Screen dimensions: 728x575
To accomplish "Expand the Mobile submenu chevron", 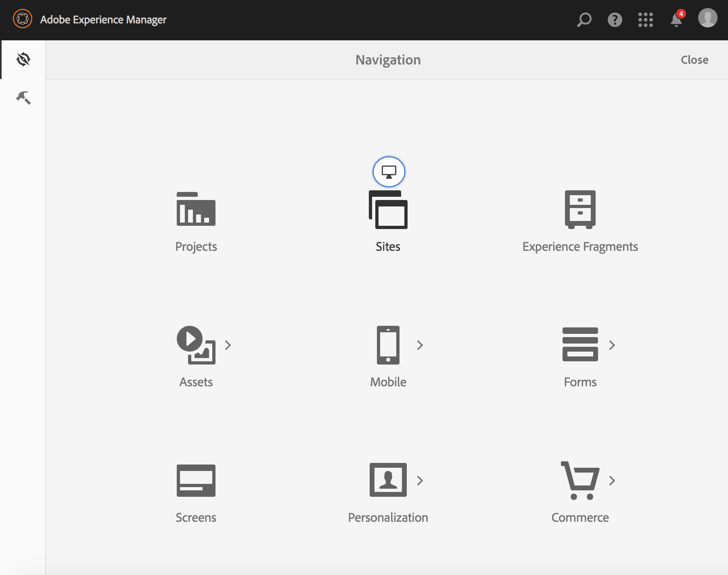I will (x=420, y=345).
